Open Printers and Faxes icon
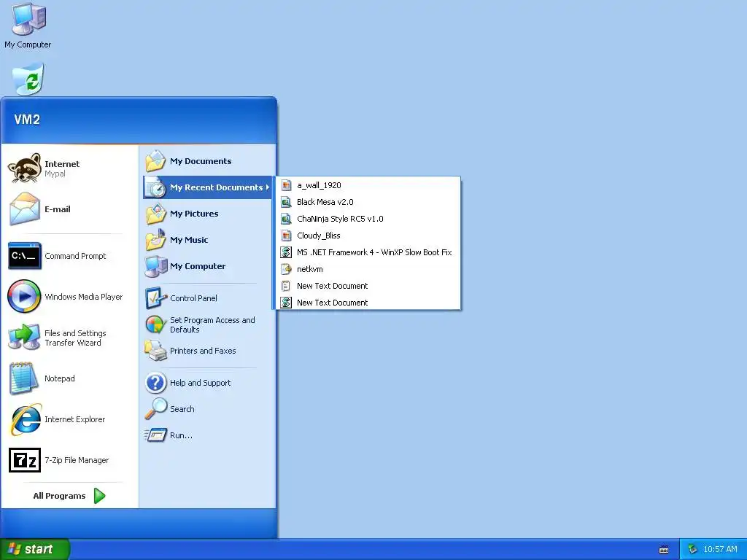 tap(155, 351)
